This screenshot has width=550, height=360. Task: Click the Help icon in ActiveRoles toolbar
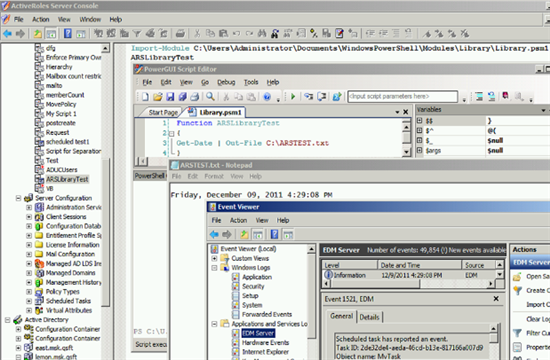68,34
